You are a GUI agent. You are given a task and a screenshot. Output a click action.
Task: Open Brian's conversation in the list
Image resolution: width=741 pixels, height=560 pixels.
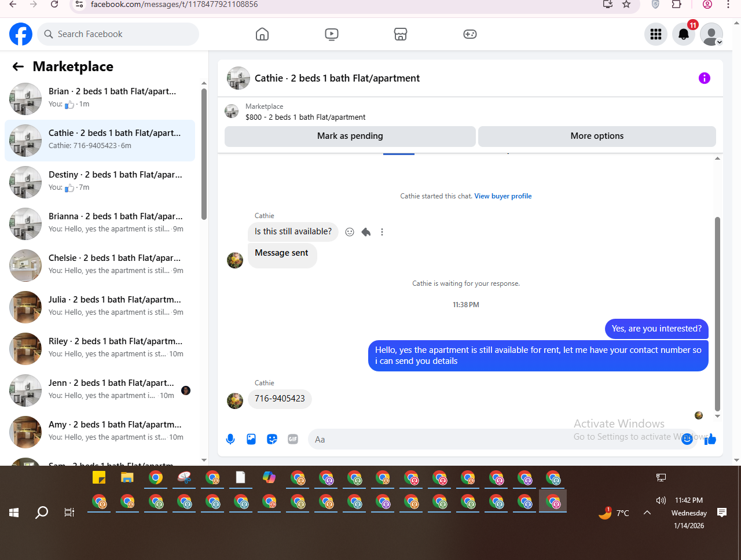tap(100, 99)
